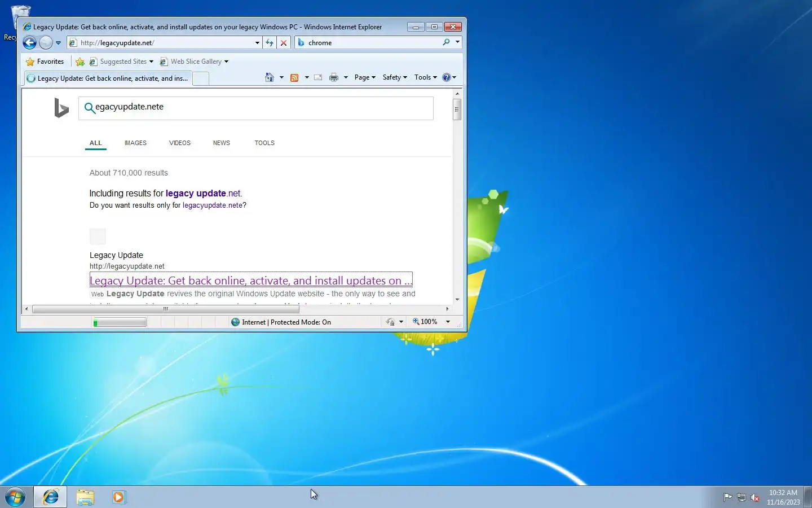The height and width of the screenshot is (508, 812).
Task: Click the horizontal scrollbar right arrow
Action: [448, 309]
